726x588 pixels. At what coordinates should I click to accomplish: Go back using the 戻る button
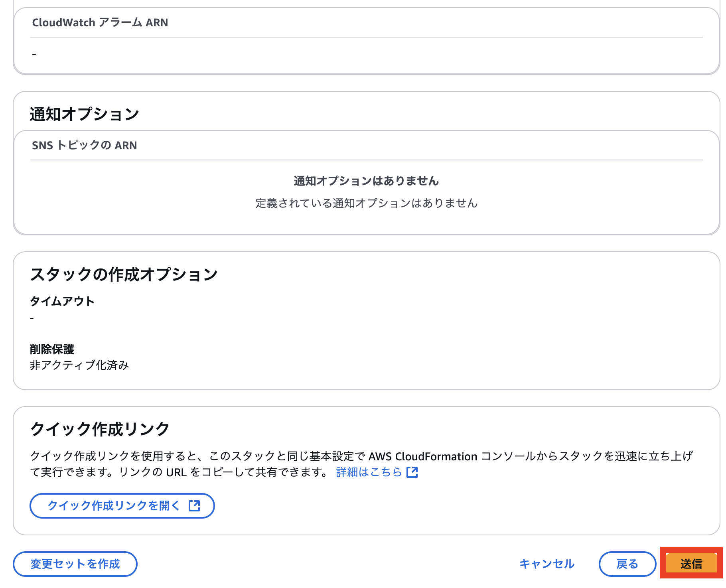pyautogui.click(x=627, y=564)
